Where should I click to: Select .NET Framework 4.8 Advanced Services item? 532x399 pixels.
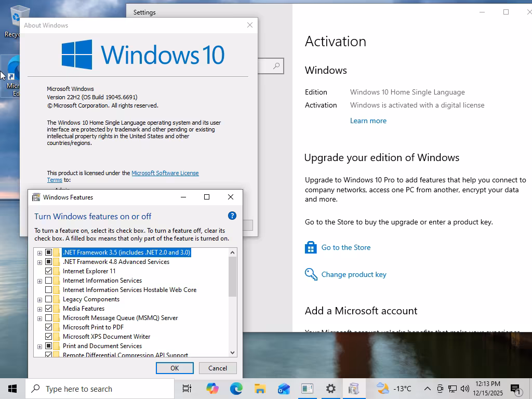tap(116, 262)
